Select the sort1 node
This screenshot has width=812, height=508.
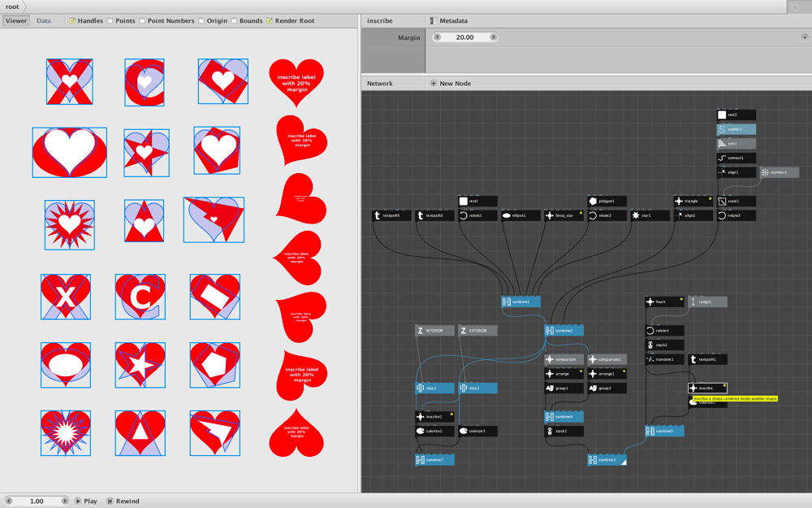(736, 144)
